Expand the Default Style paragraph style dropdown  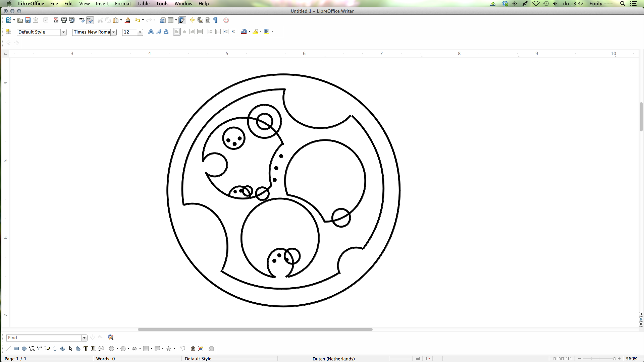(63, 32)
